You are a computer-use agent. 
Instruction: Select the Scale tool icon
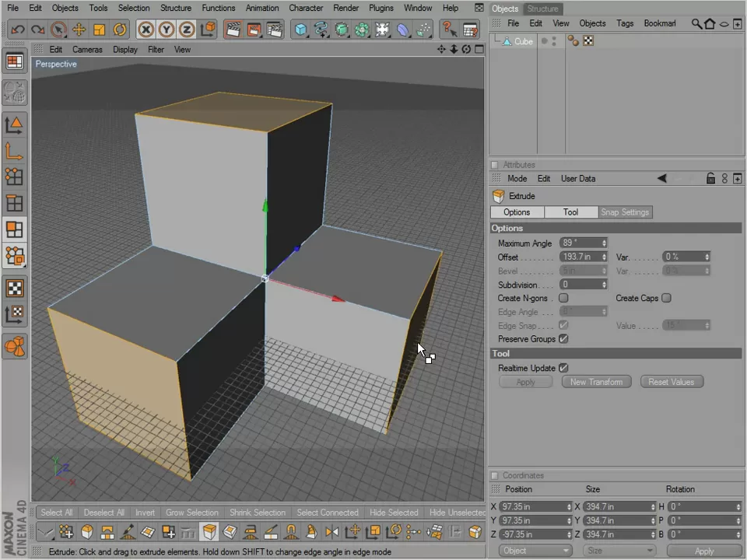(x=99, y=30)
